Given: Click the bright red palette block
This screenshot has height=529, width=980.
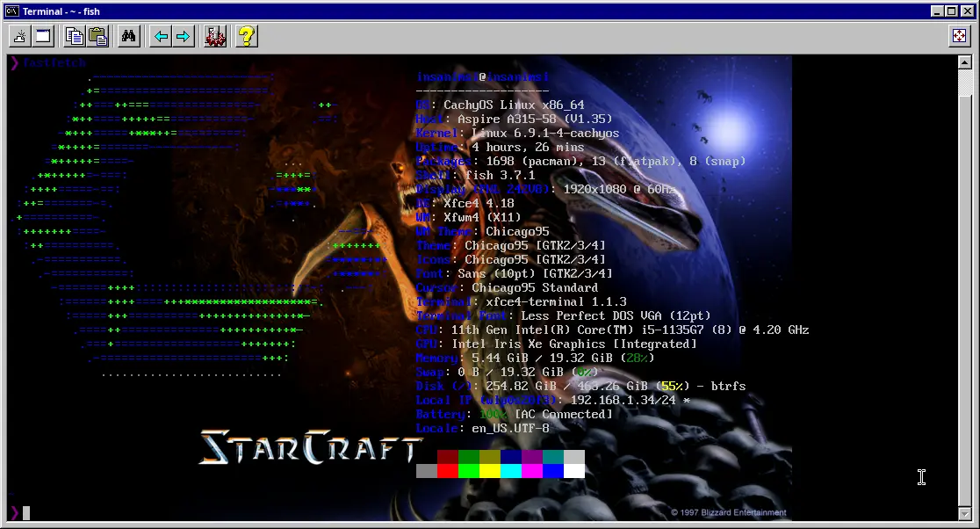Looking at the screenshot, I should [448, 471].
